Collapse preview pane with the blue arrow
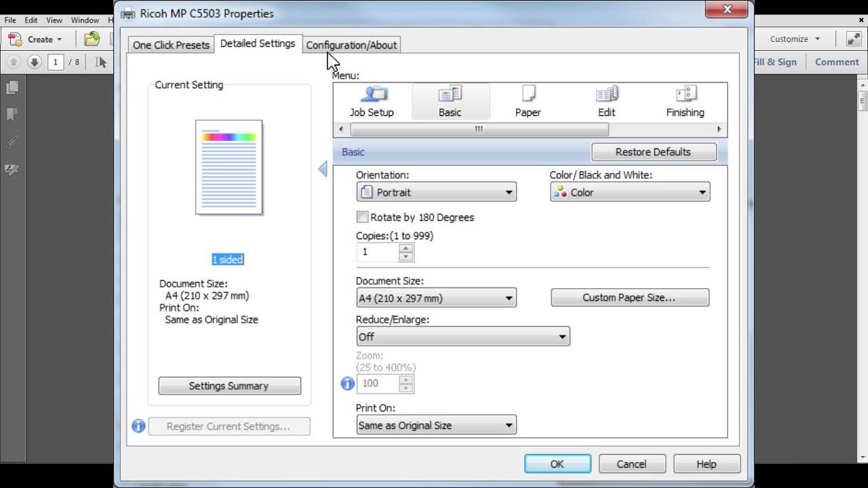This screenshot has width=868, height=488. 323,169
